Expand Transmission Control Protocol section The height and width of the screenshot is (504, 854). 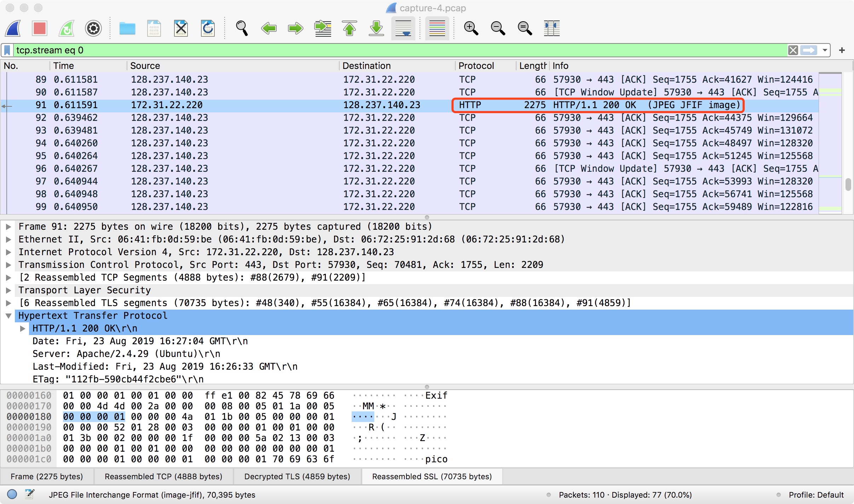point(9,265)
